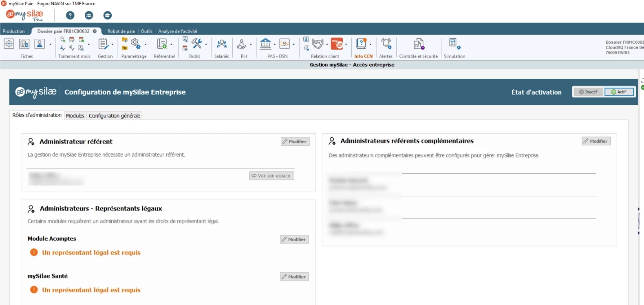Close the Dossier paie FR01C00632 tab

95,31
